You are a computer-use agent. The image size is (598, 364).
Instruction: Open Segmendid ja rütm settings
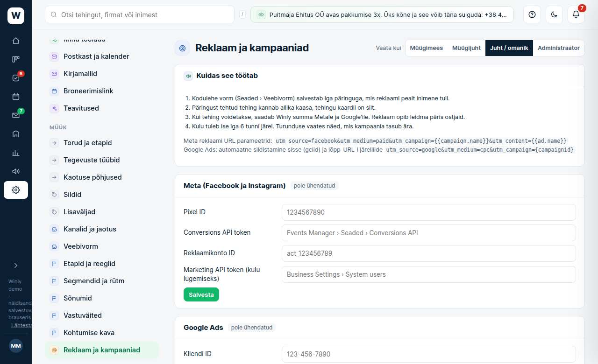102,281
